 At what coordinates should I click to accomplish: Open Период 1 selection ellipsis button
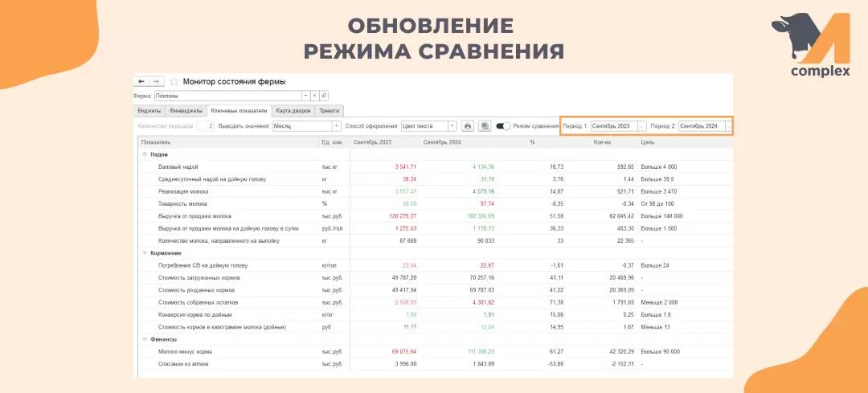642,126
